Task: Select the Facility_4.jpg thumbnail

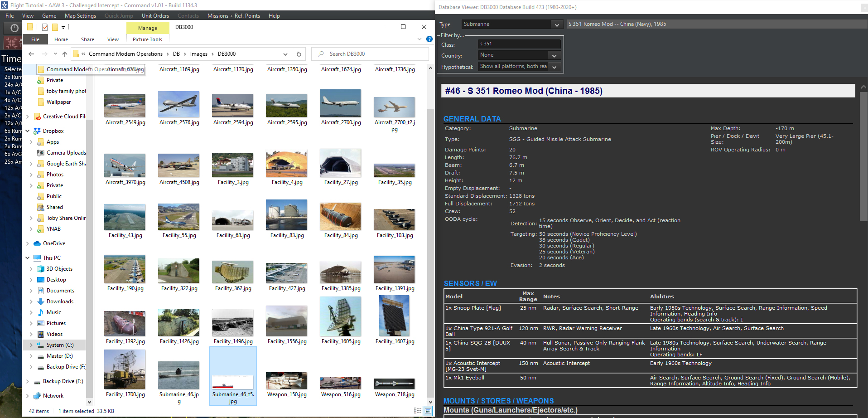Action: pyautogui.click(x=287, y=164)
